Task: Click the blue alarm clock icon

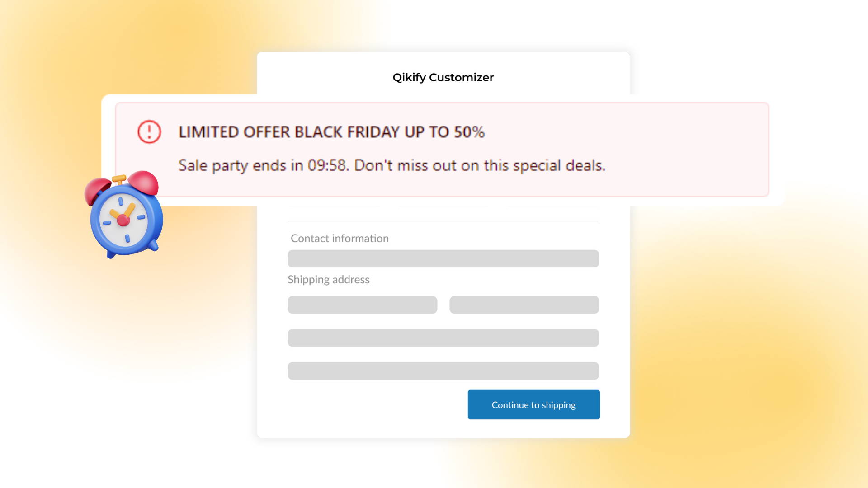Action: [x=124, y=214]
